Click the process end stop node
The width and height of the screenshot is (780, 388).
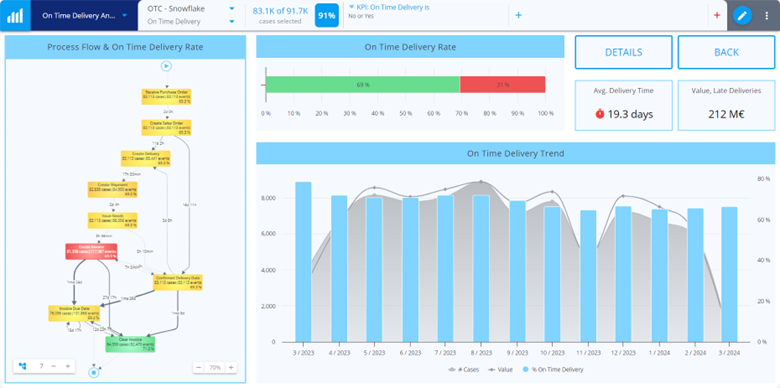pyautogui.click(x=93, y=372)
